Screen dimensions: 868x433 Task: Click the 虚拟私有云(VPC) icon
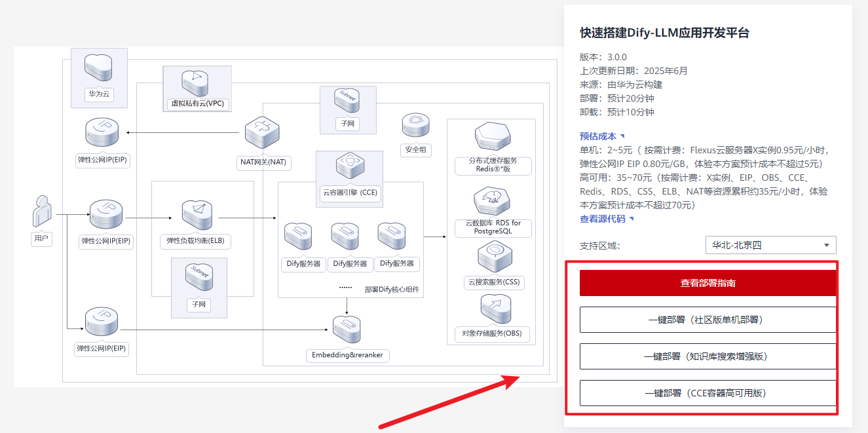pos(197,83)
